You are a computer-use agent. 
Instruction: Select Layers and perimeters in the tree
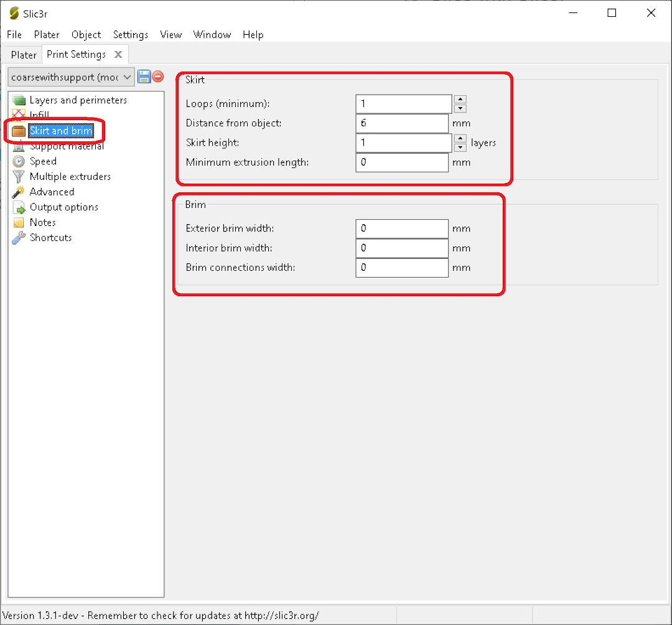(78, 100)
